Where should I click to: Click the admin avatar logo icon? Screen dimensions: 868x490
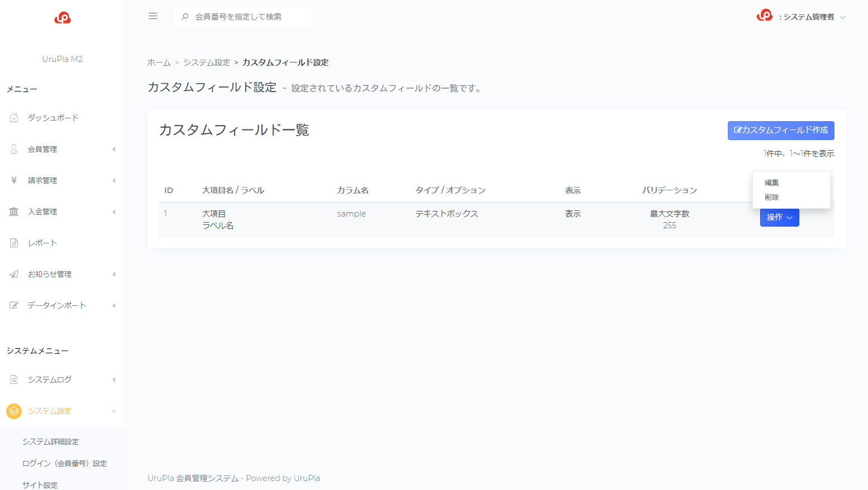click(x=765, y=16)
